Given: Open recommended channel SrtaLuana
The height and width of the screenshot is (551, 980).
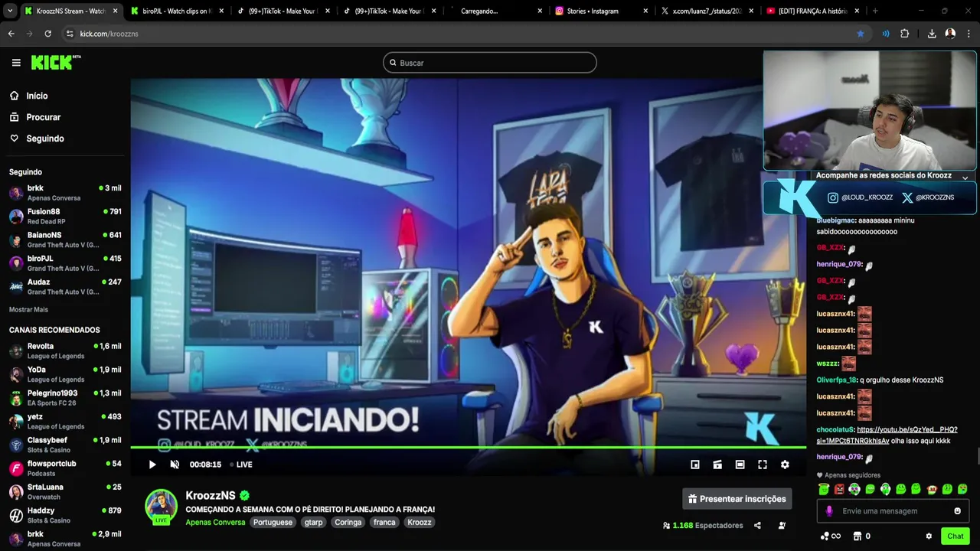Looking at the screenshot, I should pos(65,492).
